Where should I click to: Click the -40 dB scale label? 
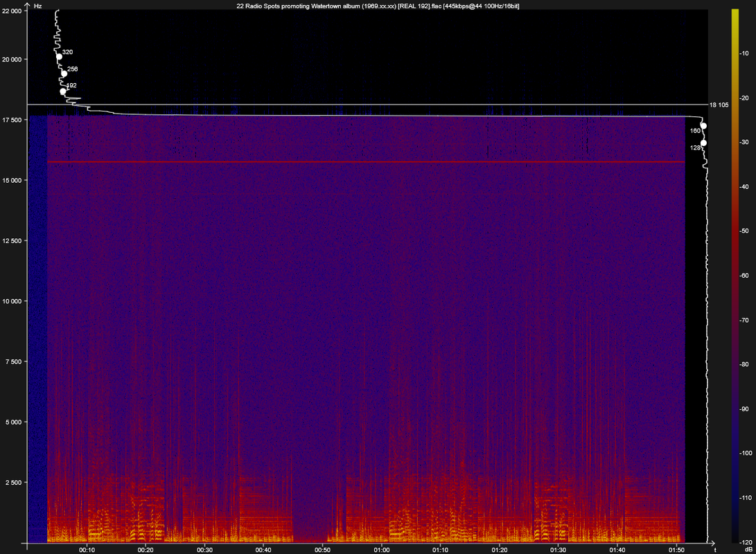[x=744, y=187]
